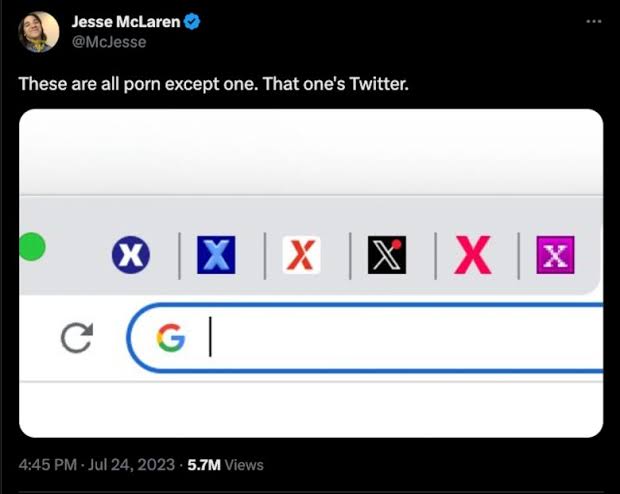The height and width of the screenshot is (494, 620).
Task: Open the three-dot more options menu
Action: tap(594, 22)
